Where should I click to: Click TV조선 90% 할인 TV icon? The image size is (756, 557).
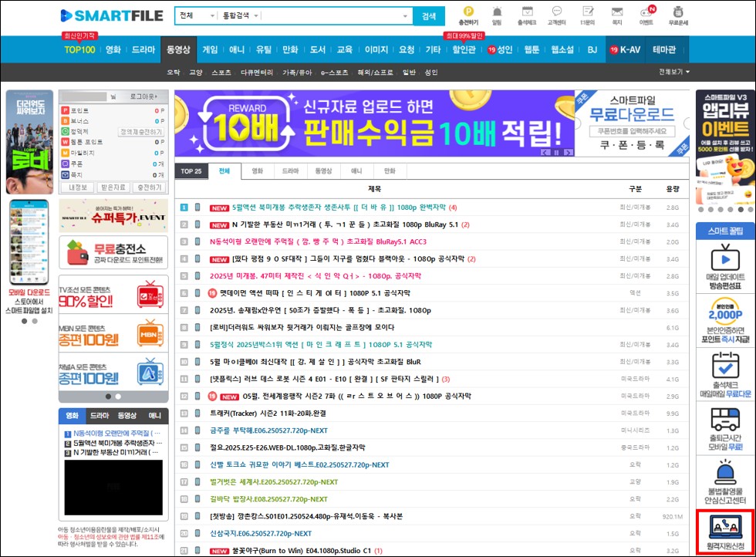tap(150, 294)
